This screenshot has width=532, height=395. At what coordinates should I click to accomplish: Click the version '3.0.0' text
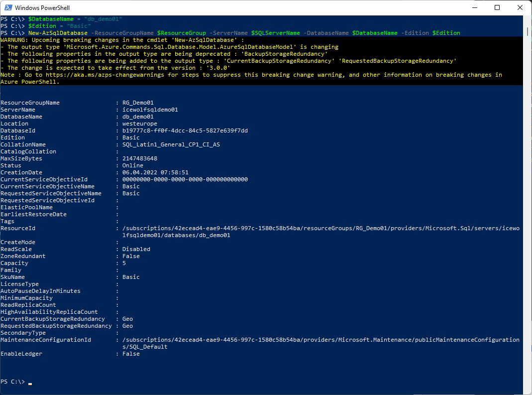point(218,68)
